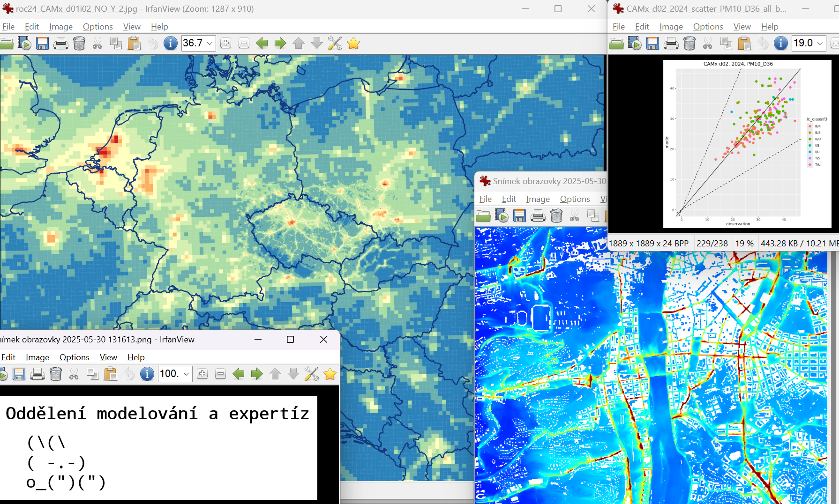Click the print icon in 131613.png window

click(x=37, y=374)
